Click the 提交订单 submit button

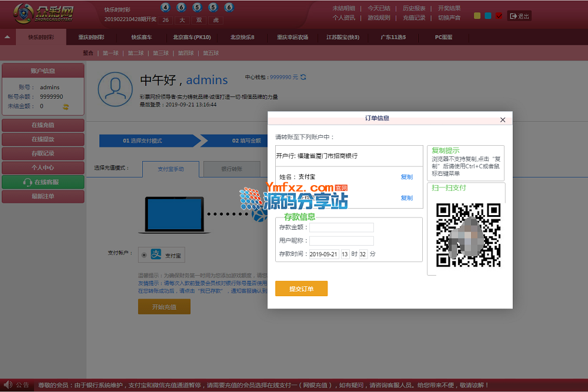tap(301, 289)
